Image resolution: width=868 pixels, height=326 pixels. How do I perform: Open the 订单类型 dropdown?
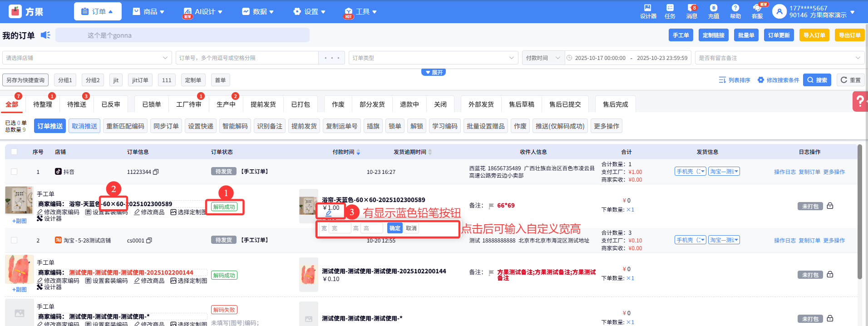[x=433, y=58]
